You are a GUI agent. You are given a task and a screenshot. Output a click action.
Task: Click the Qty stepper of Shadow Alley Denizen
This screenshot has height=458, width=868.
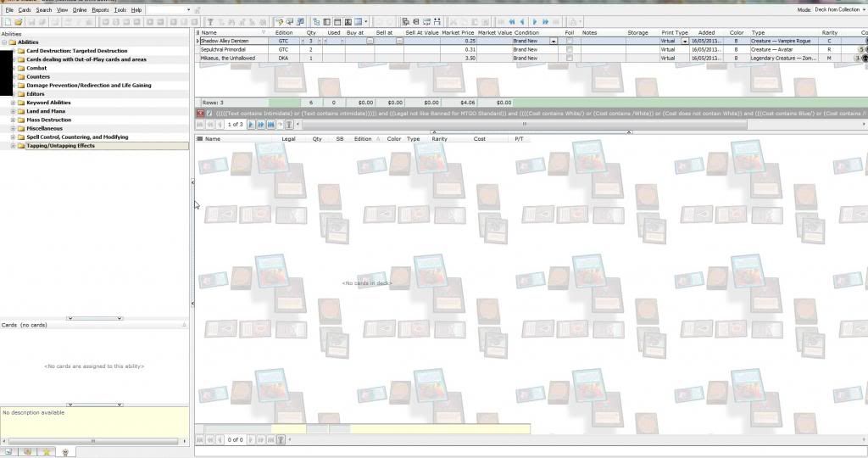311,41
